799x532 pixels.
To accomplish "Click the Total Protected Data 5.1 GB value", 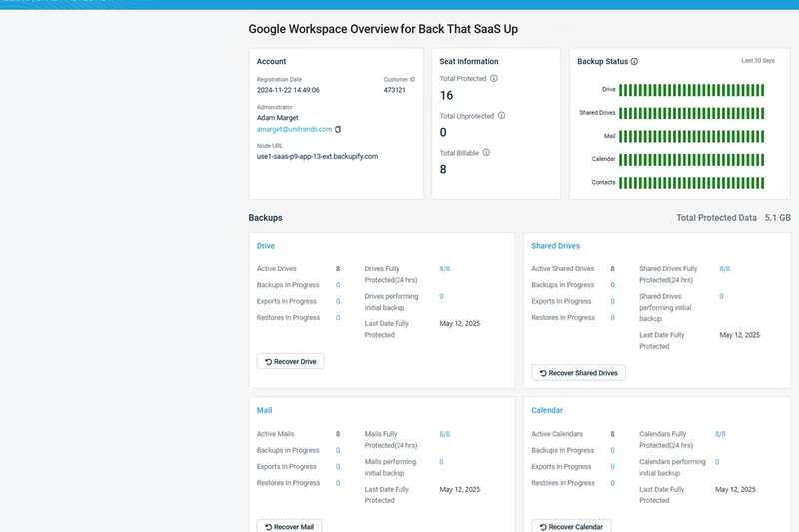I will (x=778, y=218).
